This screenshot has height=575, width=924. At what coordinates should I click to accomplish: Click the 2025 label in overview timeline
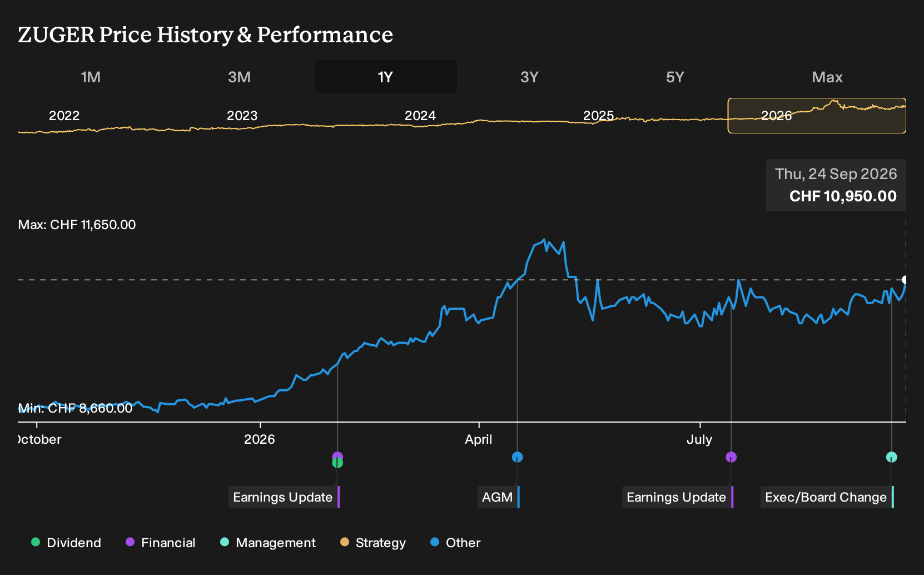598,116
